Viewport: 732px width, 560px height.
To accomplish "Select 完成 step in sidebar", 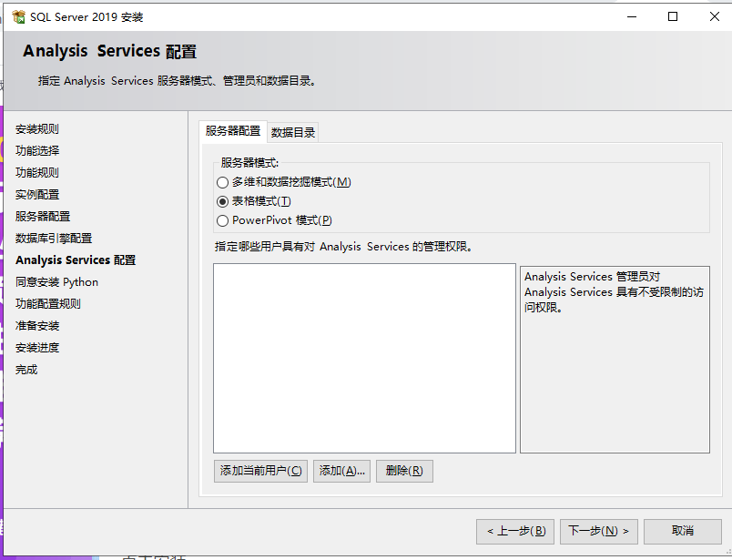I will [26, 370].
